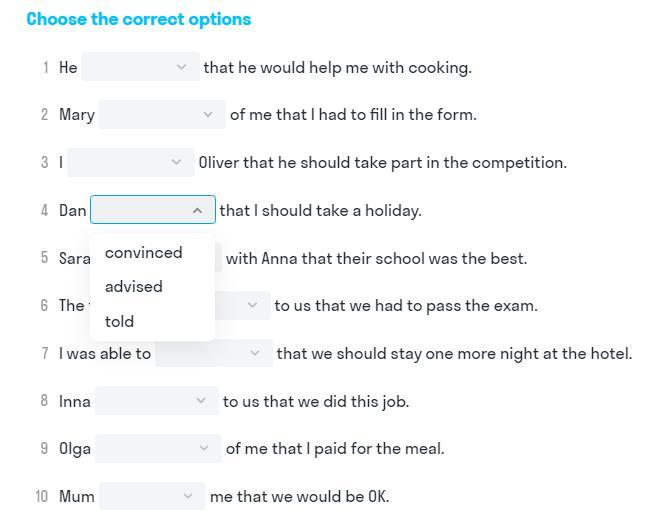The height and width of the screenshot is (532, 666).
Task: Click the text "of me that I had to fill in the form."
Action: (353, 114)
